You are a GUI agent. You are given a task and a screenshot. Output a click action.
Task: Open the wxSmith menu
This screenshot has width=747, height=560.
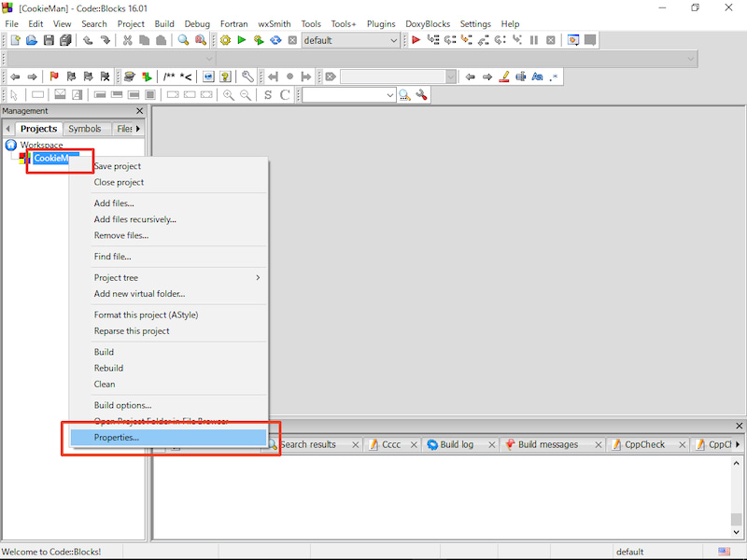(274, 24)
